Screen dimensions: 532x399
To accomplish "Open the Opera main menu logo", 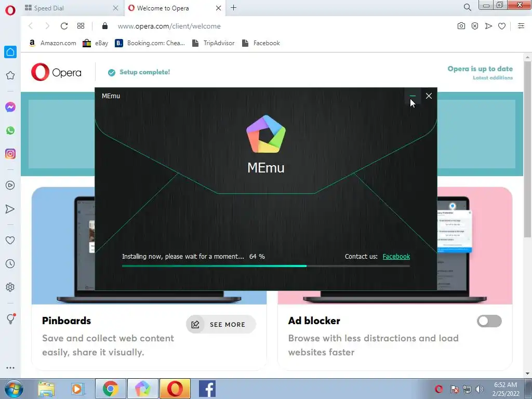I will pos(10,10).
